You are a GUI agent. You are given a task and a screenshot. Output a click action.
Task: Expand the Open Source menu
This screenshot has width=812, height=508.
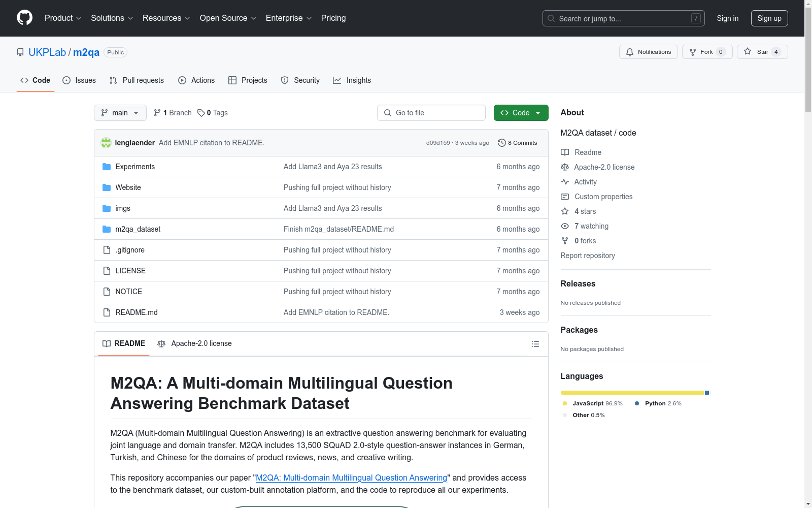click(228, 18)
